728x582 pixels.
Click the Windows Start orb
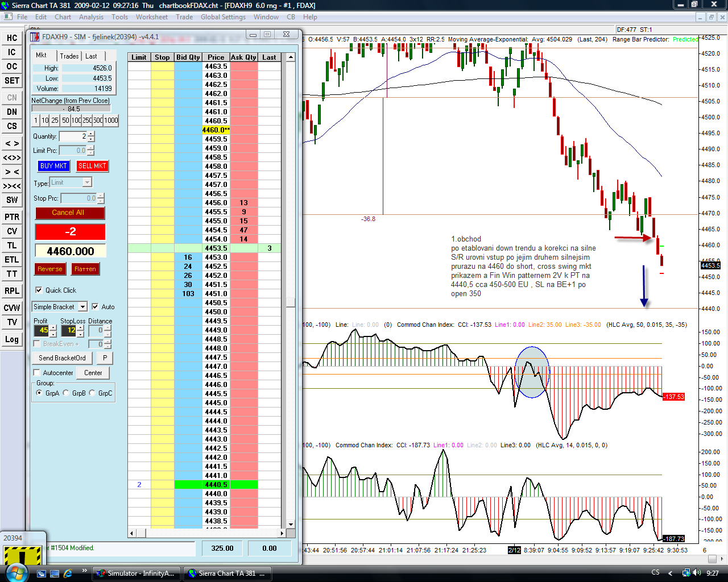pos(17,573)
